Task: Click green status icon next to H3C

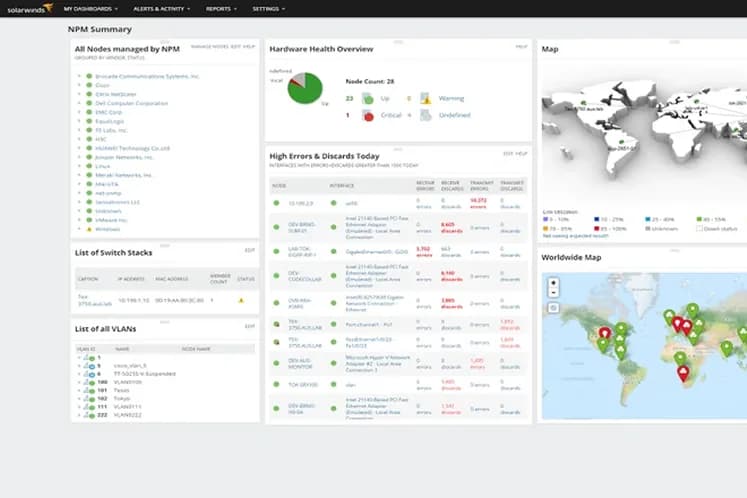Action: [x=89, y=139]
